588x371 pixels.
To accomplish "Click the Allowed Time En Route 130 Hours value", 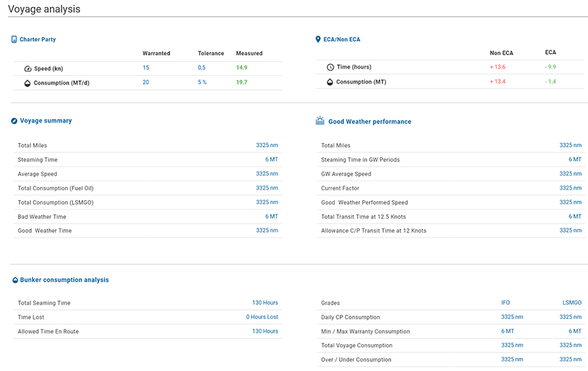I will tap(265, 332).
